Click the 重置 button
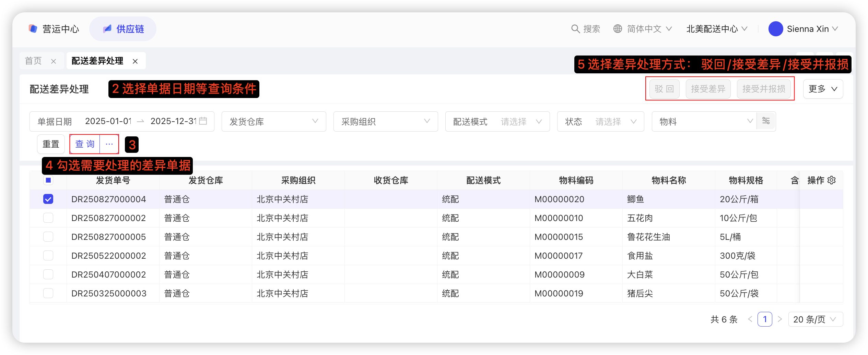Image resolution: width=868 pixels, height=355 pixels. click(51, 144)
